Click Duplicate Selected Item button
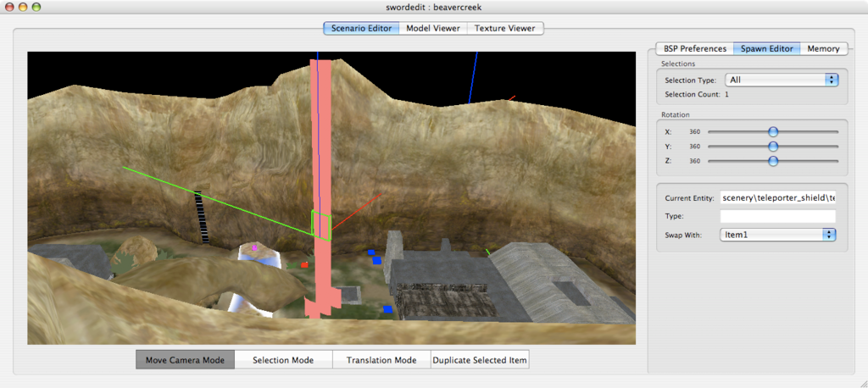Screen dimensions: 868x388 tap(480, 360)
